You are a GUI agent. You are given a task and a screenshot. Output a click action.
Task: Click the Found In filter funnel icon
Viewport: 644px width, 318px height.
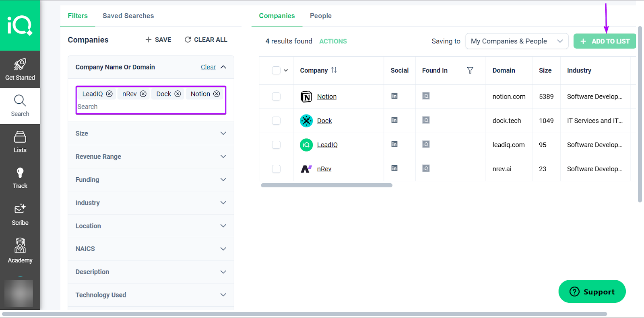470,70
